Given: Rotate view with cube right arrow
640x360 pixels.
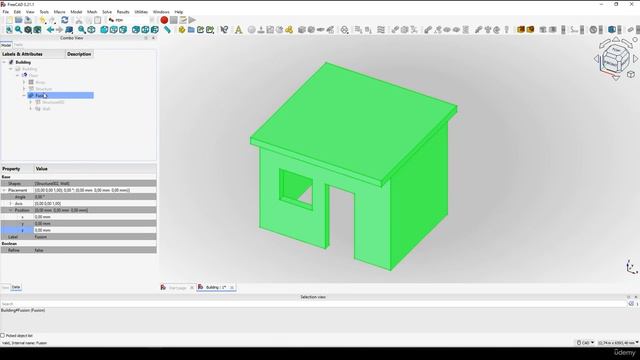Looking at the screenshot, I should point(635,59).
